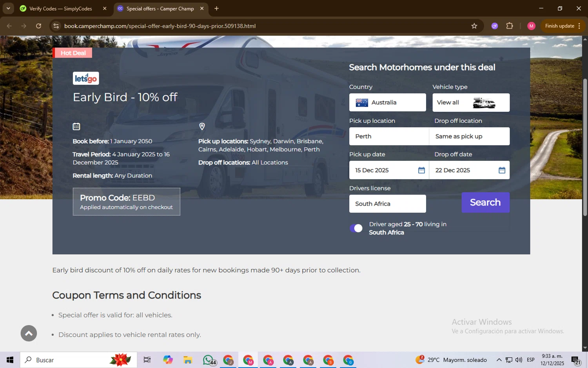Open the Country dropdown showing Australia

coord(387,102)
